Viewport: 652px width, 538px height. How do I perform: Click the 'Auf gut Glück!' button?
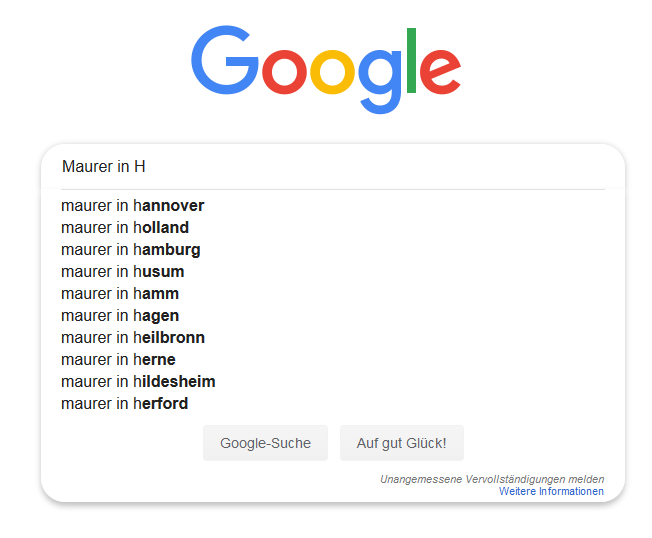(x=402, y=443)
